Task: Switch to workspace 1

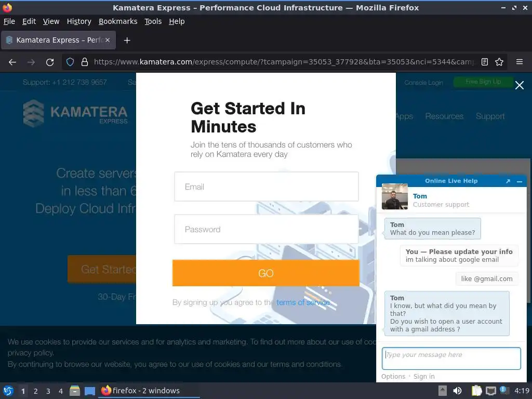Action: 23,391
